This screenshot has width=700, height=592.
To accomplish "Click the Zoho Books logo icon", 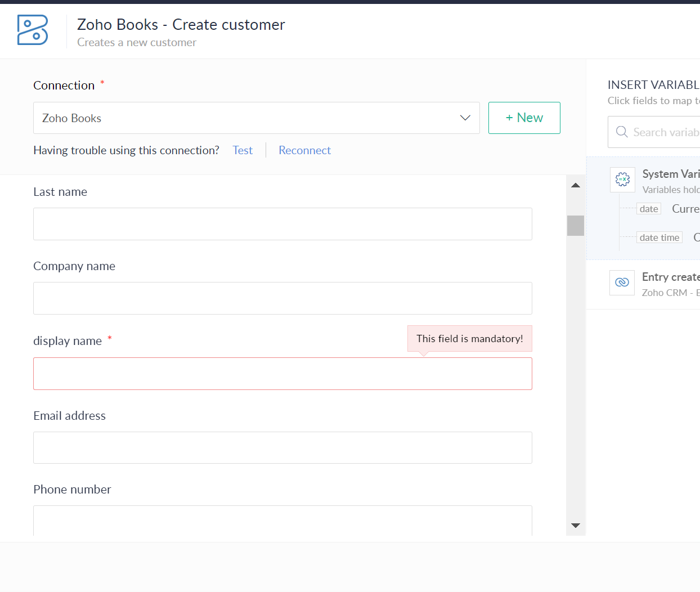I will point(33,30).
